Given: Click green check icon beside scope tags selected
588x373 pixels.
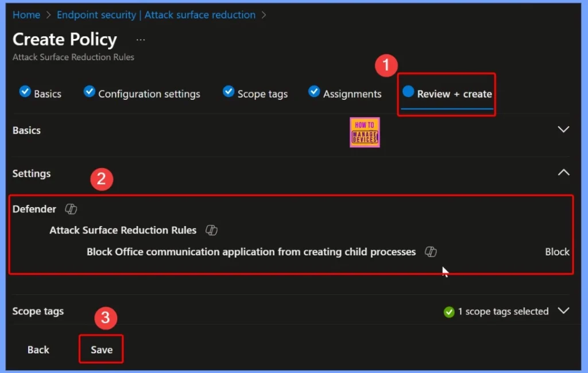Looking at the screenshot, I should pos(449,312).
